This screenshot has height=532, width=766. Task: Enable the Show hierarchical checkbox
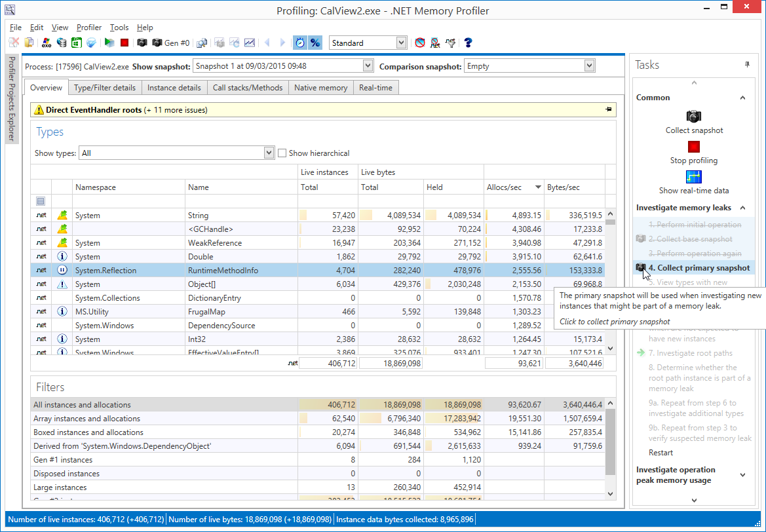click(282, 153)
